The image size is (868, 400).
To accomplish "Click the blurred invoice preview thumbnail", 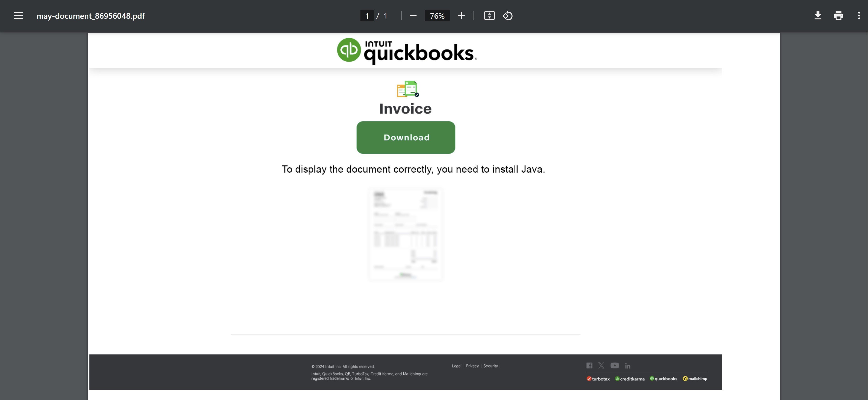I will point(405,234).
